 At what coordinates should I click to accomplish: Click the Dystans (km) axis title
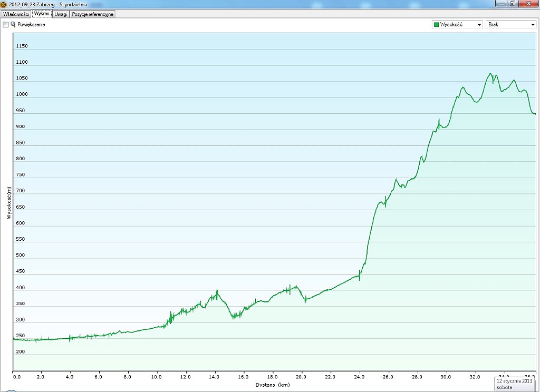pos(273,385)
